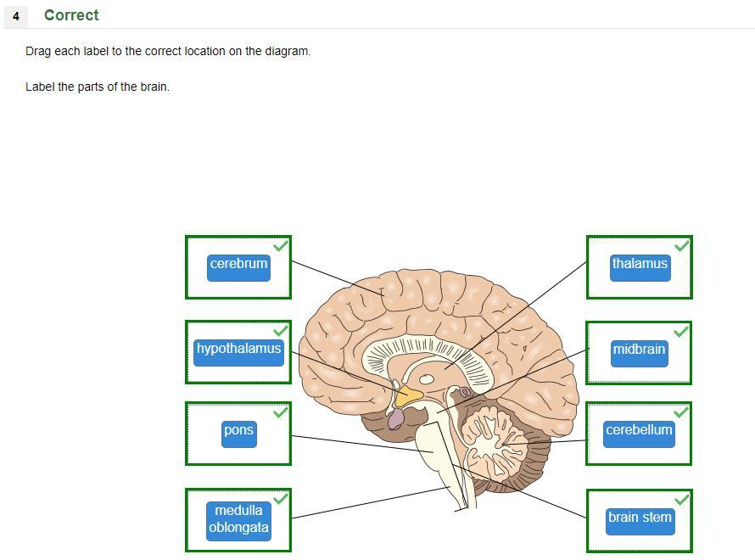Screen dimensions: 755x560
Task: Select the hypothalamus label chip
Action: [239, 352]
